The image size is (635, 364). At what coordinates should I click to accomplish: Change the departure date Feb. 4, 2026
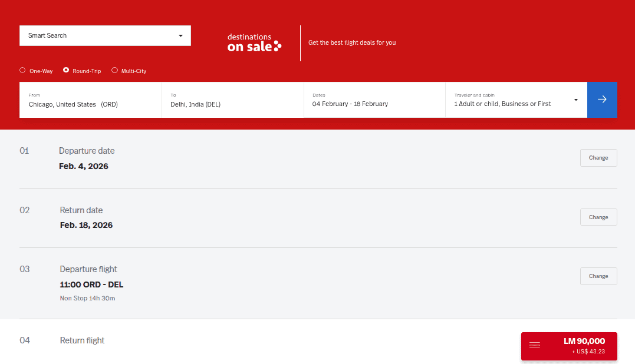598,157
